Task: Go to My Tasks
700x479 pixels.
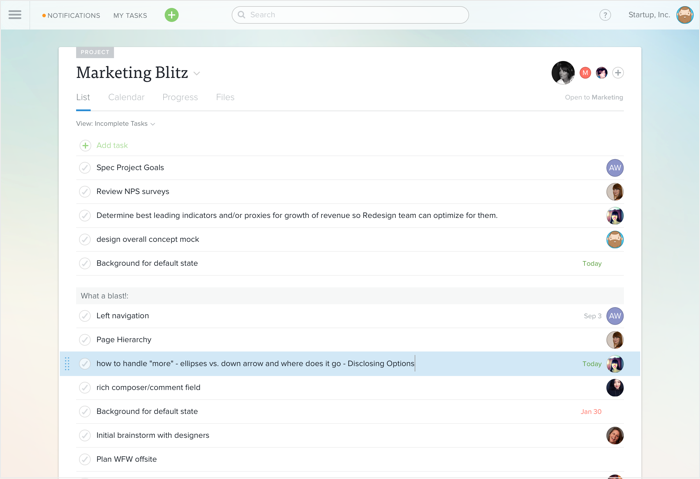Action: click(x=130, y=15)
